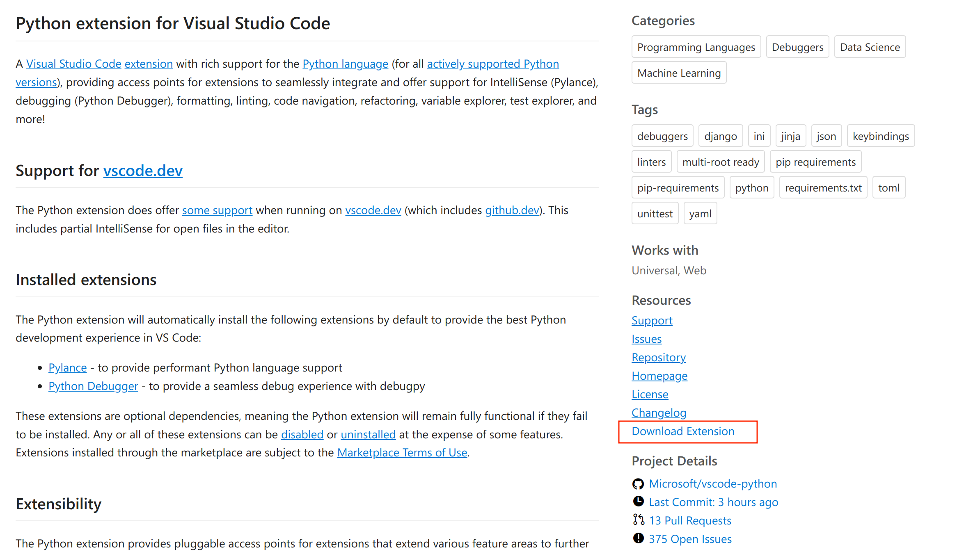
Task: Open the Download Extension link
Action: (x=683, y=431)
